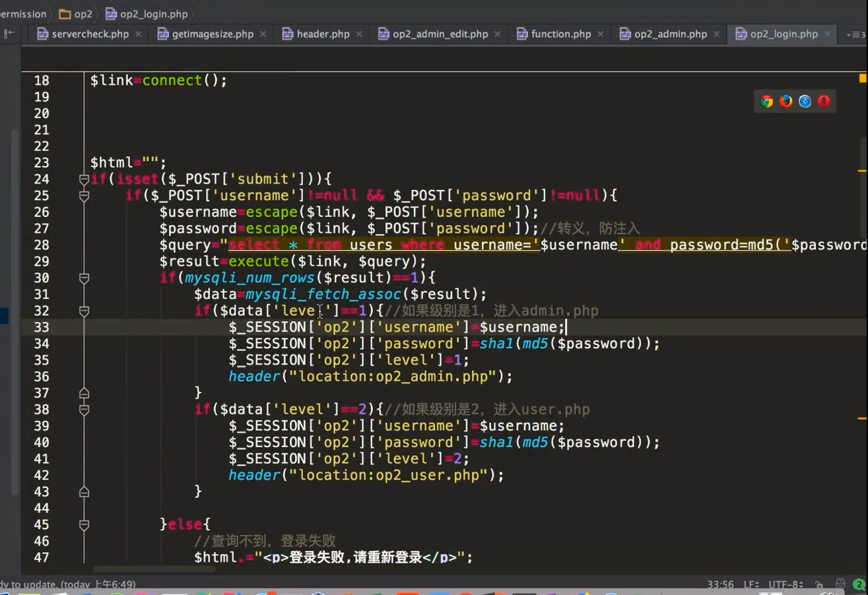Open the inspection profile Hector icon

pyautogui.click(x=840, y=584)
